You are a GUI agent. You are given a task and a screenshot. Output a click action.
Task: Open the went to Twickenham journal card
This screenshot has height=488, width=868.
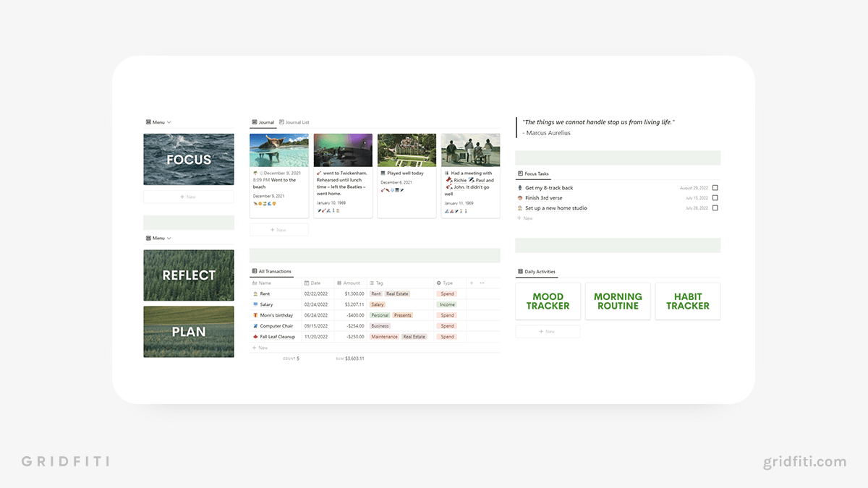[x=343, y=176]
